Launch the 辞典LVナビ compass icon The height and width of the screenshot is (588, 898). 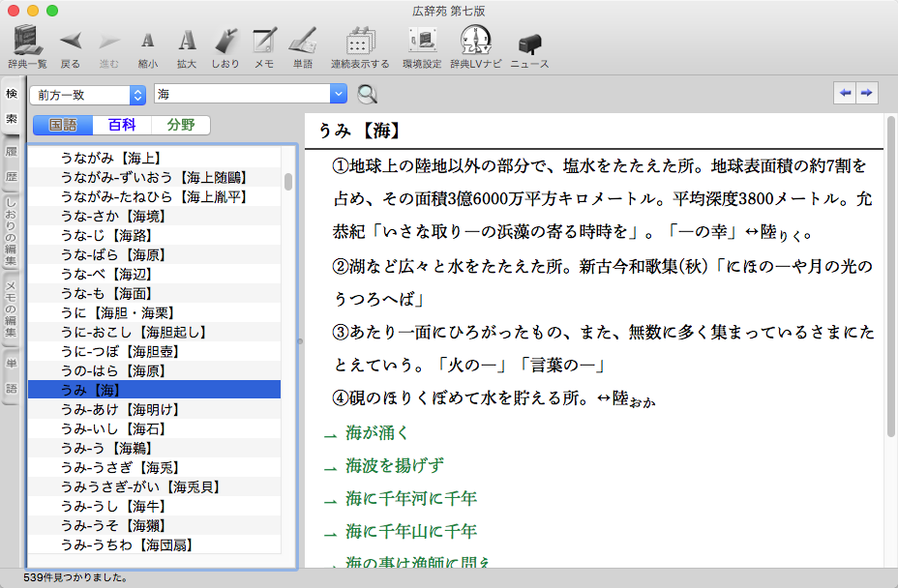[x=475, y=41]
